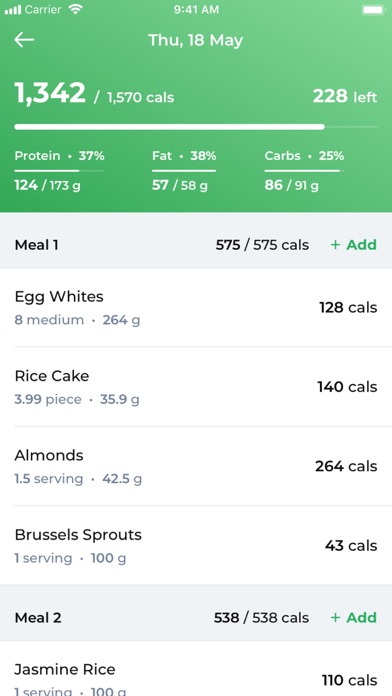Add food to Meal 1

click(353, 245)
